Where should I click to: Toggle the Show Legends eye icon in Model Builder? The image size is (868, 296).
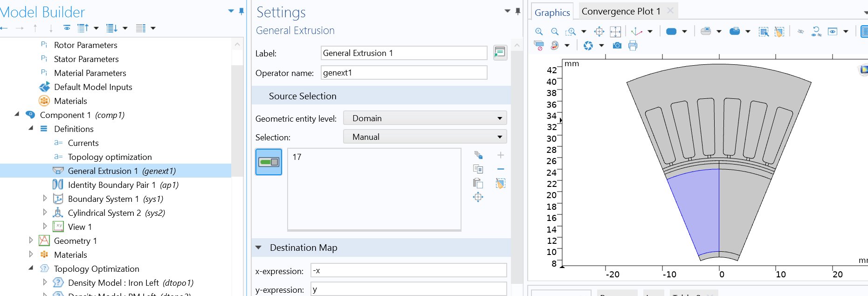(x=67, y=28)
